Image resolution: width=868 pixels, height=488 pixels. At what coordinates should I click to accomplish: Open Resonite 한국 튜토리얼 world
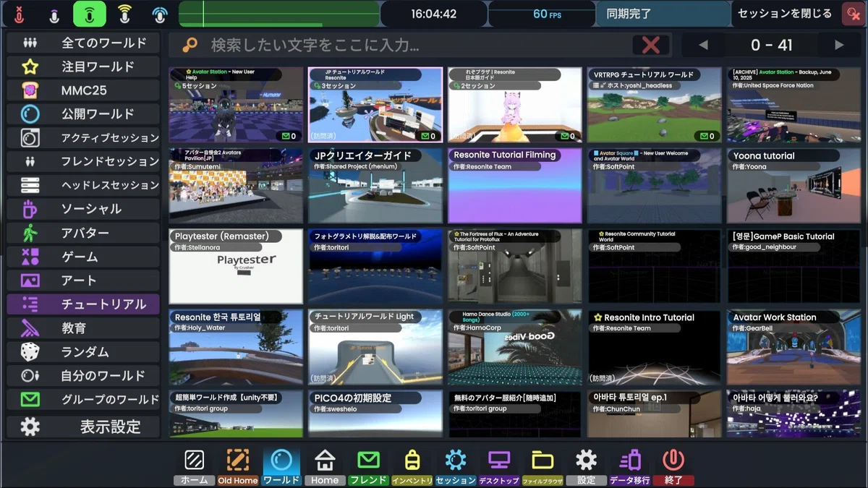click(x=236, y=348)
